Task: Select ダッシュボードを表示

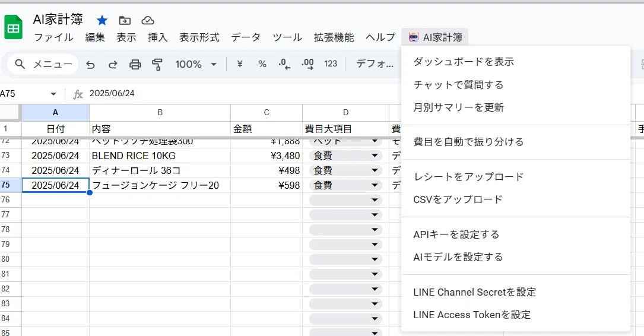Action: (x=515, y=62)
